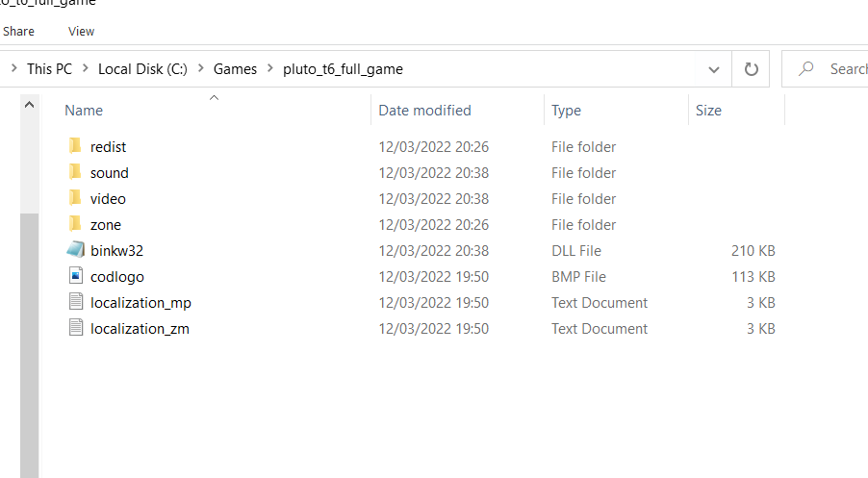Select the localization_mp file name
Image resolution: width=868 pixels, height=478 pixels.
click(x=140, y=303)
